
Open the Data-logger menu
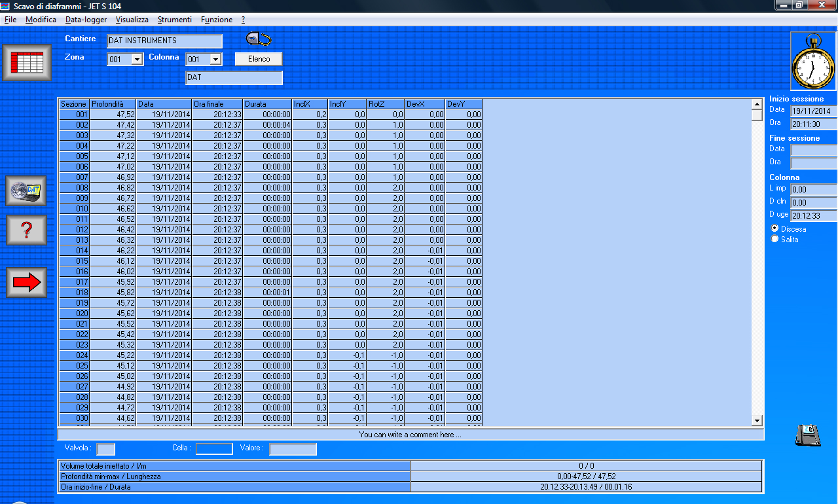tap(86, 20)
